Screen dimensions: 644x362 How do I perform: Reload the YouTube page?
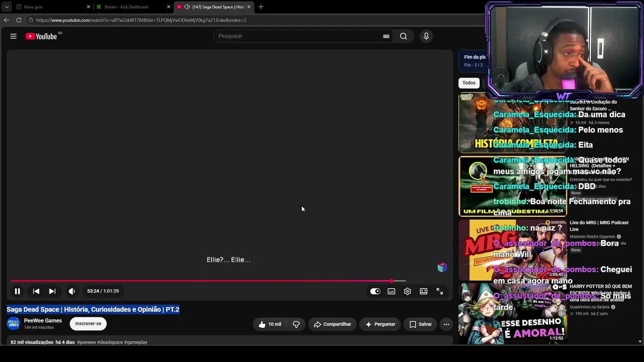pyautogui.click(x=19, y=20)
